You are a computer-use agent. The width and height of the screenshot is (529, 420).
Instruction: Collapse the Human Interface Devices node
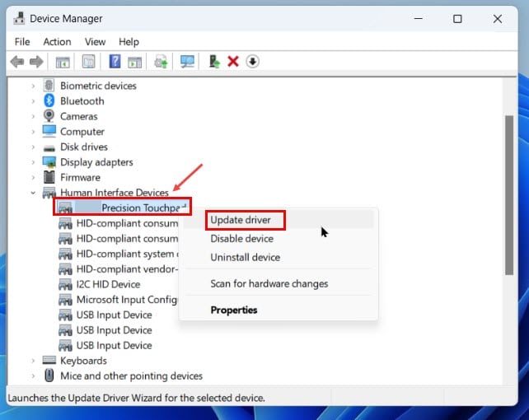pyautogui.click(x=33, y=193)
